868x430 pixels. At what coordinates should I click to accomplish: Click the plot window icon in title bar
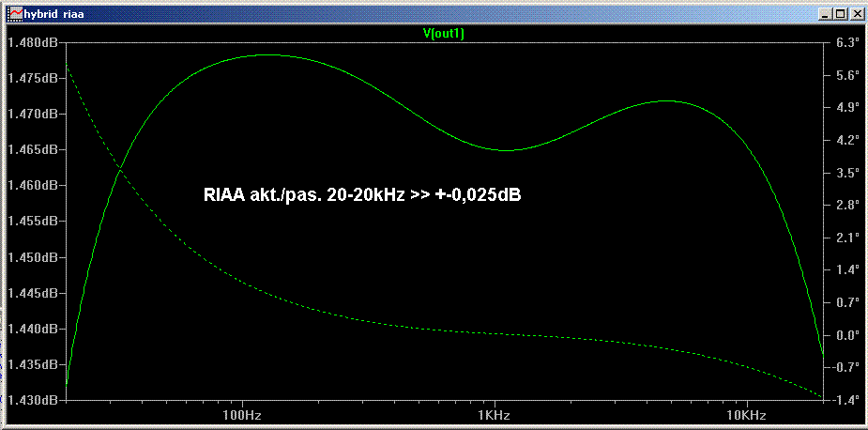click(15, 14)
